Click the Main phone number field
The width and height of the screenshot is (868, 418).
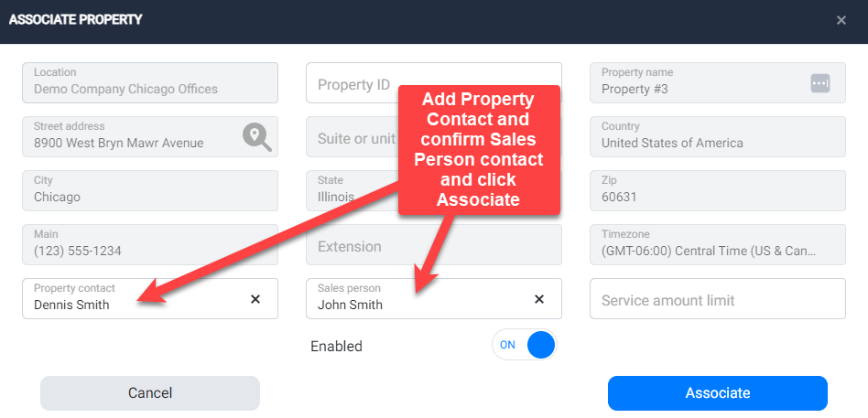(x=149, y=244)
